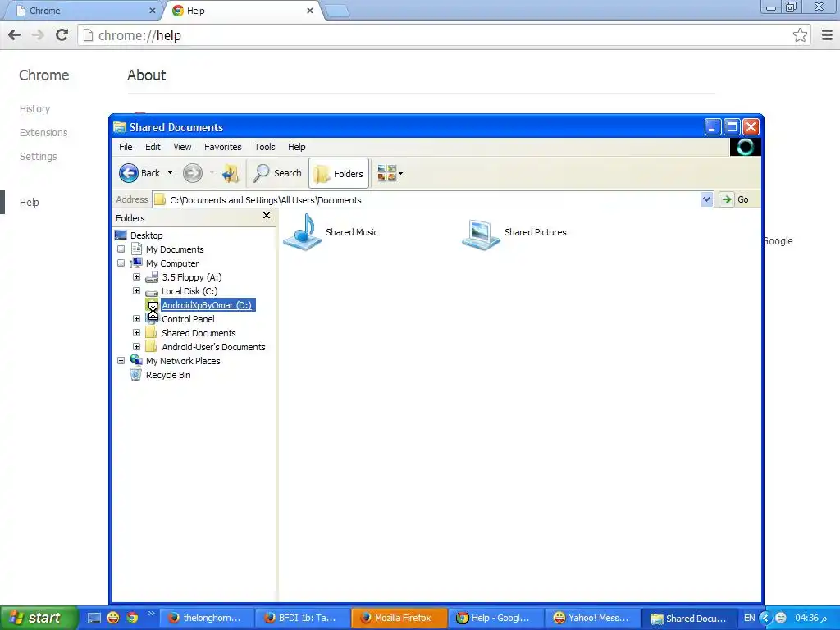Switch to the Chrome tab
The width and height of the screenshot is (840, 630).
pyautogui.click(x=80, y=11)
